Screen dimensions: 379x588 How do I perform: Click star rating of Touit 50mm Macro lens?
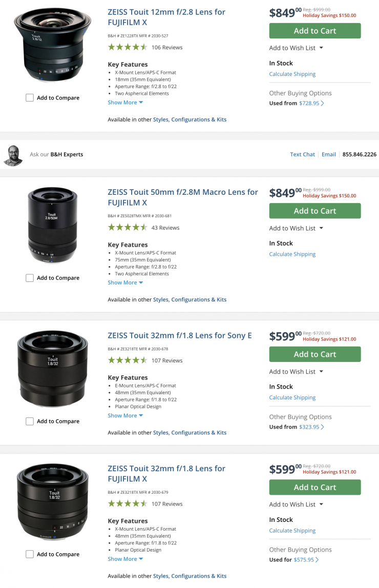128,228
